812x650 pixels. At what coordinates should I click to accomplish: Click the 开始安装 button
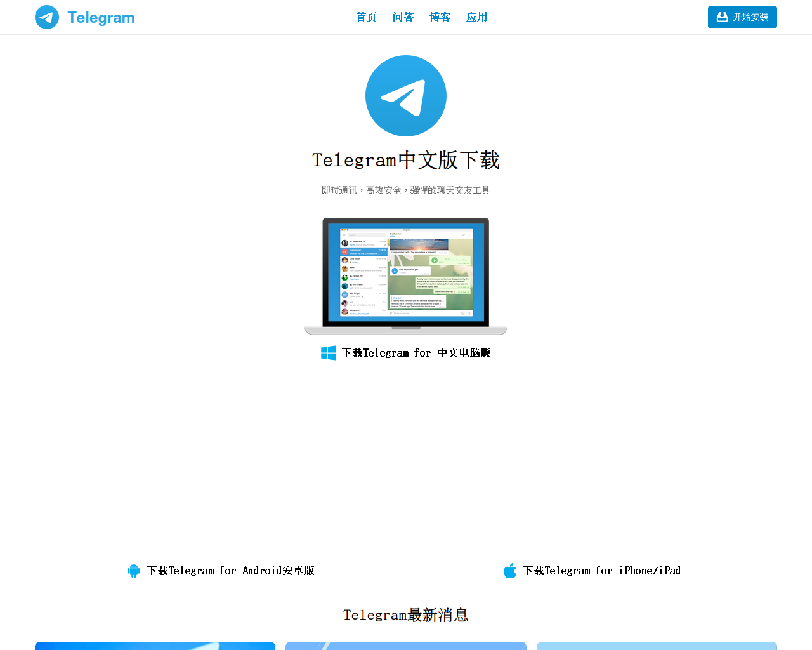pos(742,17)
